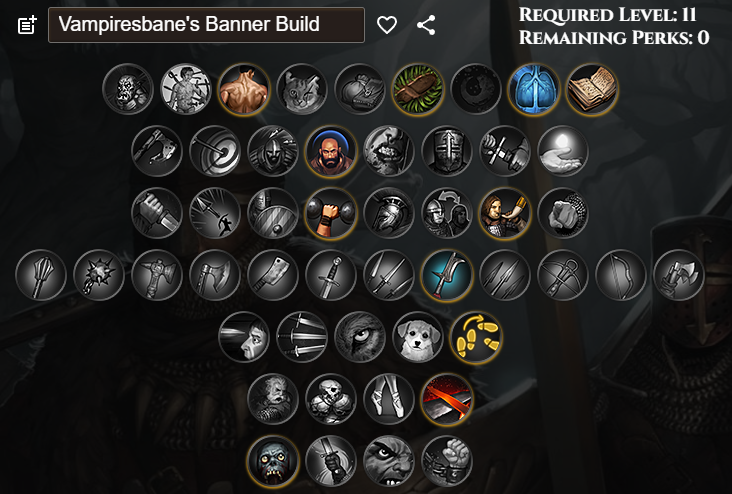This screenshot has width=732, height=494.
Task: Toggle the open book Student perk
Action: (x=592, y=89)
